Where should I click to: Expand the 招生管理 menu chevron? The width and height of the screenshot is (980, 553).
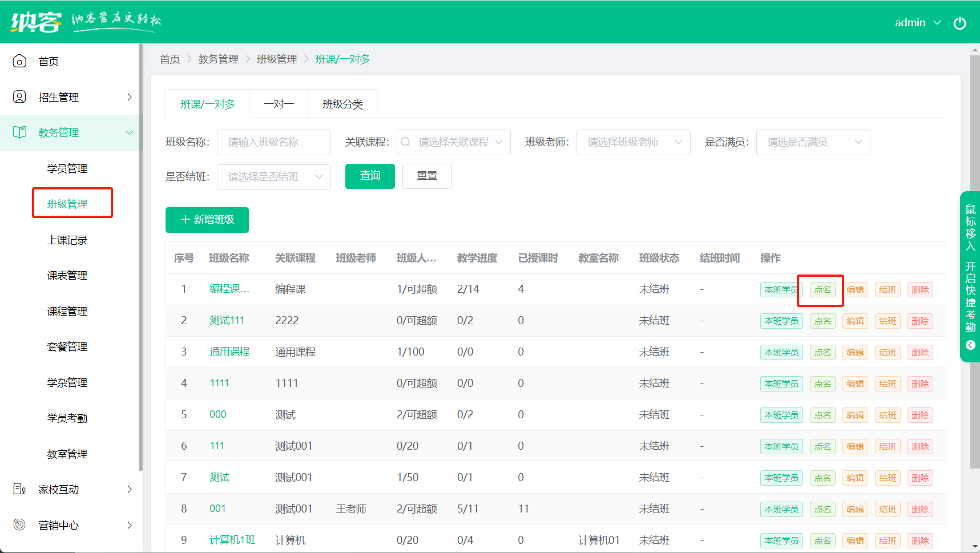tap(130, 97)
